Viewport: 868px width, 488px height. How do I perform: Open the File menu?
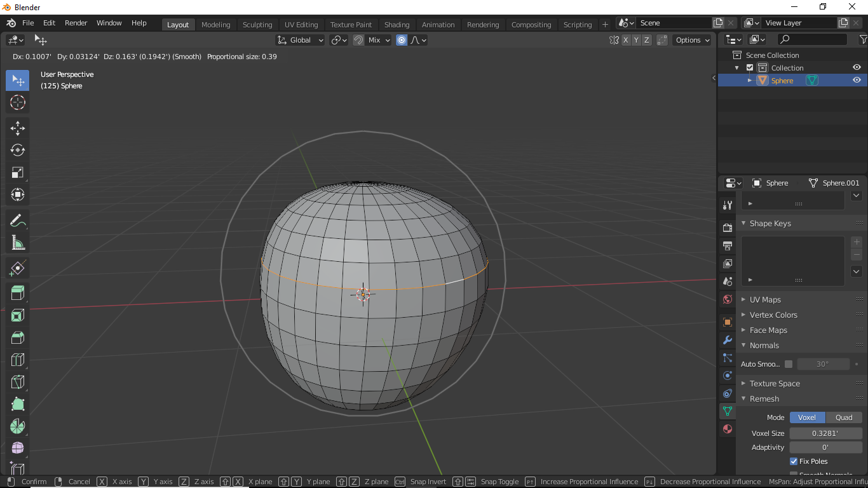click(x=28, y=23)
